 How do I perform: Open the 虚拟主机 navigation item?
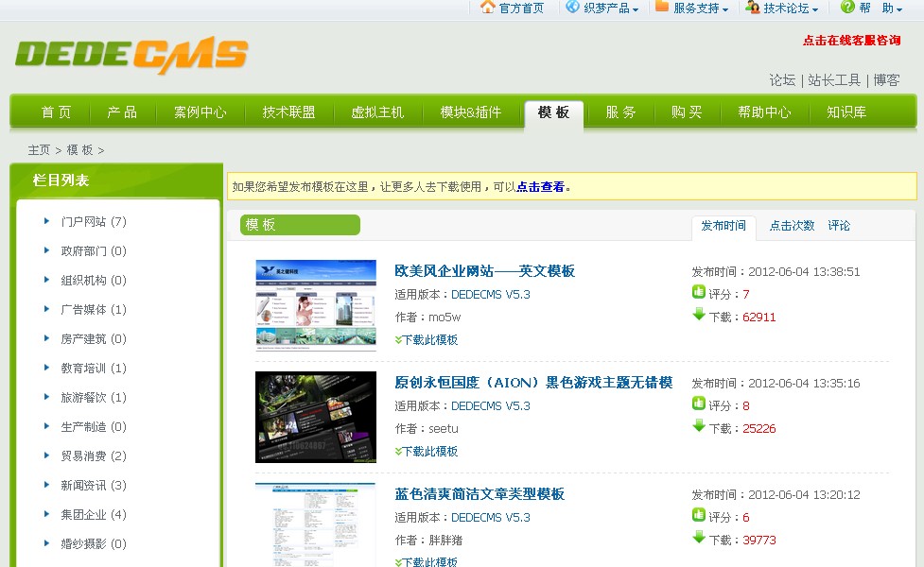(377, 112)
